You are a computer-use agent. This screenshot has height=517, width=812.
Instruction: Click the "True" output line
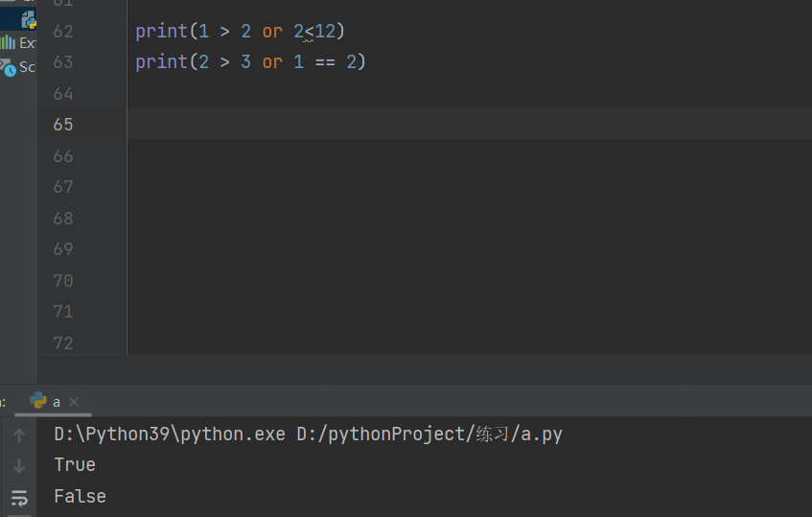coord(75,464)
